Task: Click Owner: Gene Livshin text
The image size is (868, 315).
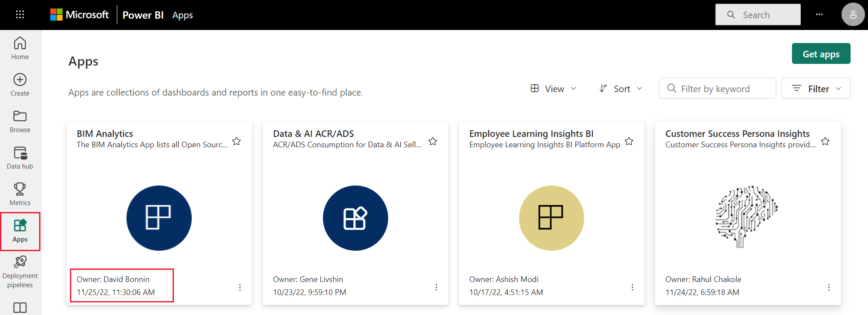Action: pos(308,279)
